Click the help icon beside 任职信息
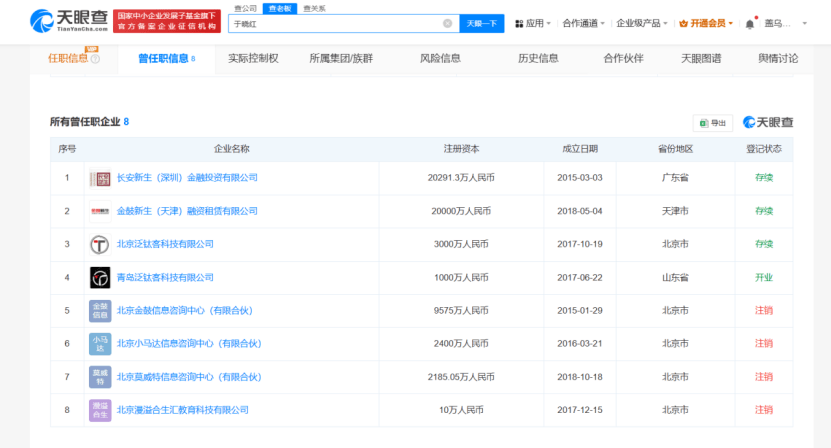The width and height of the screenshot is (831, 448). tap(95, 59)
